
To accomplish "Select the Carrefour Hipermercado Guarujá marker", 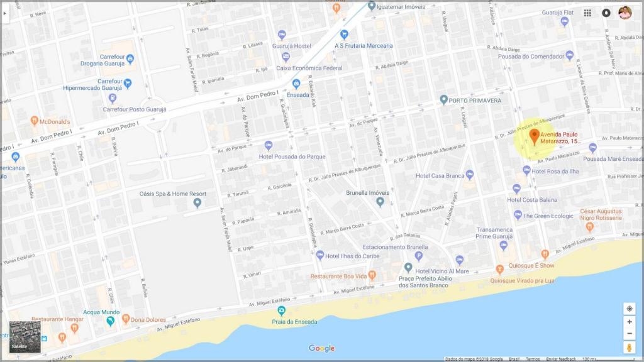I will pyautogui.click(x=128, y=84).
